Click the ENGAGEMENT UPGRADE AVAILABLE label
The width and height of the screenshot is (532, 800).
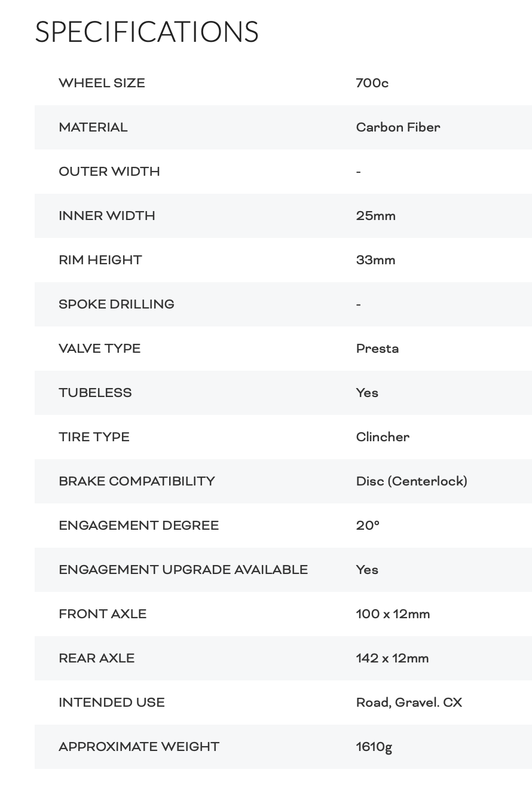point(184,570)
